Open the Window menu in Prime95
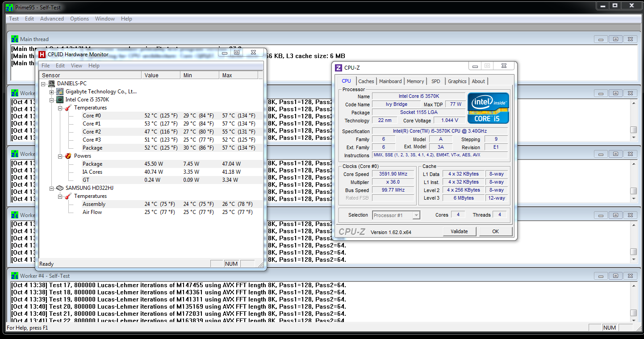Screen dimensions: 644x339 (x=105, y=19)
